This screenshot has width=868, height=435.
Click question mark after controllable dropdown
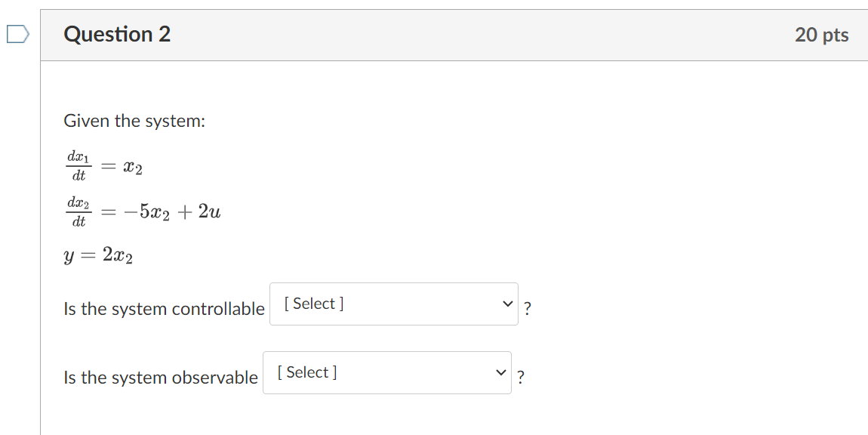528,309
